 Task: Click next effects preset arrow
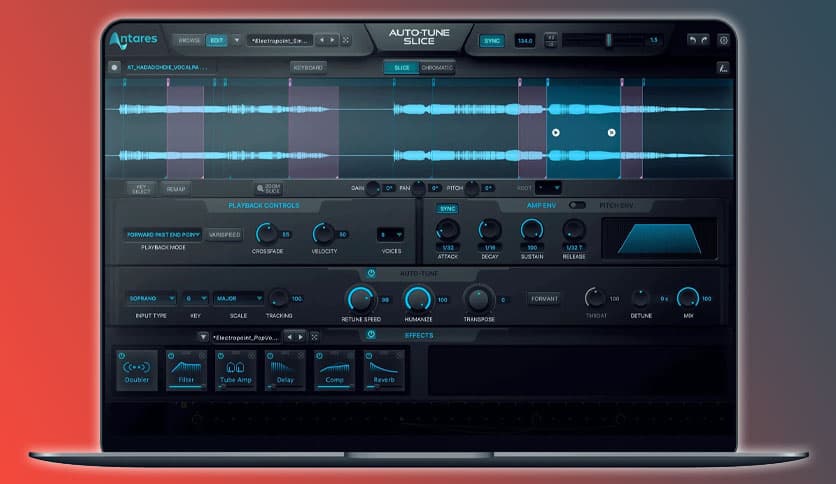[x=301, y=337]
